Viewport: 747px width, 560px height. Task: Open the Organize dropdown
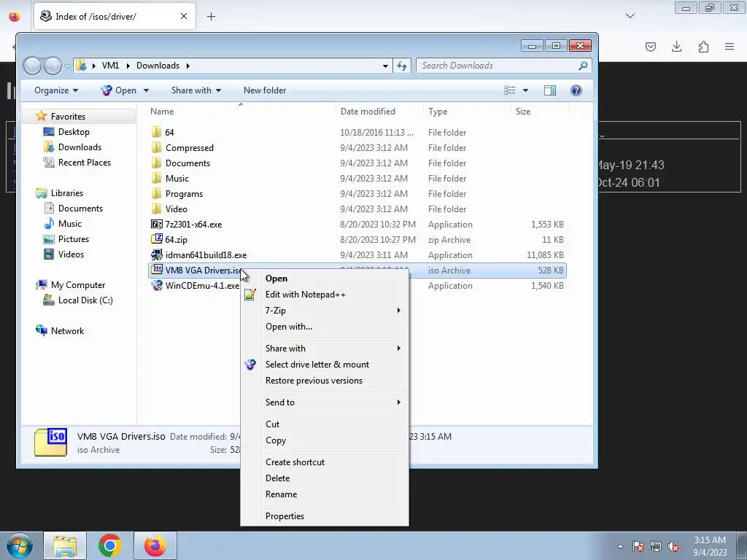tap(56, 90)
